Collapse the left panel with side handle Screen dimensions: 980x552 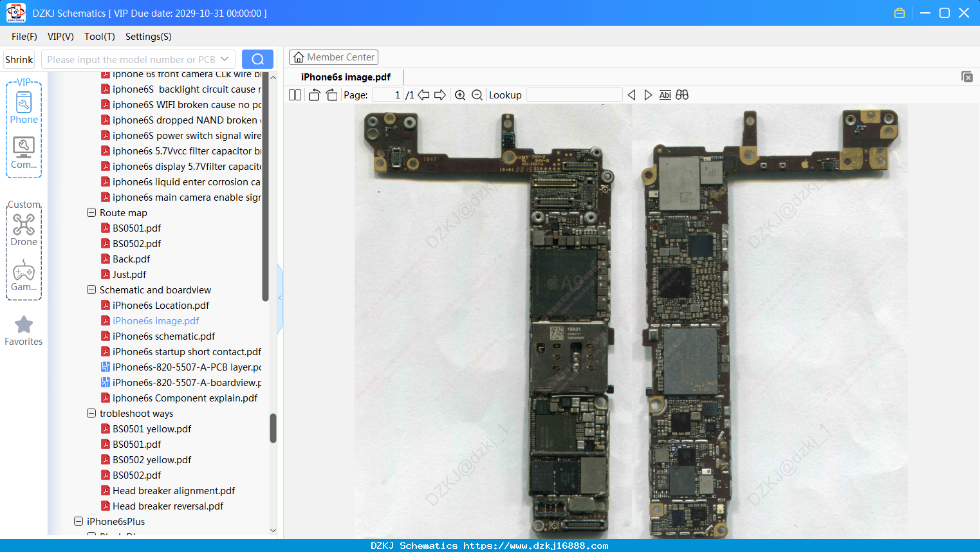coord(280,297)
